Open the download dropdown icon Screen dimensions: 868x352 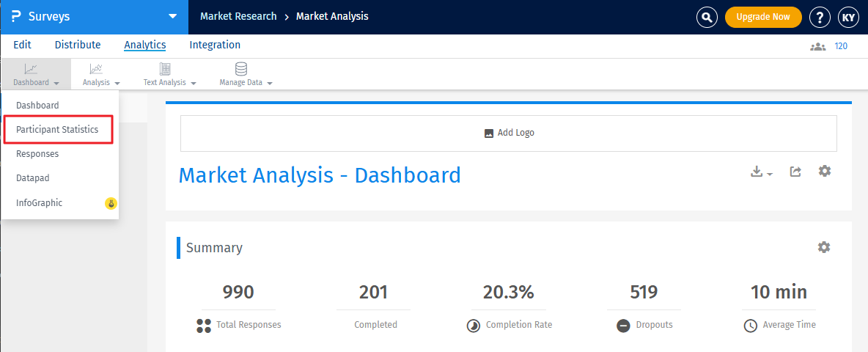coord(762,172)
